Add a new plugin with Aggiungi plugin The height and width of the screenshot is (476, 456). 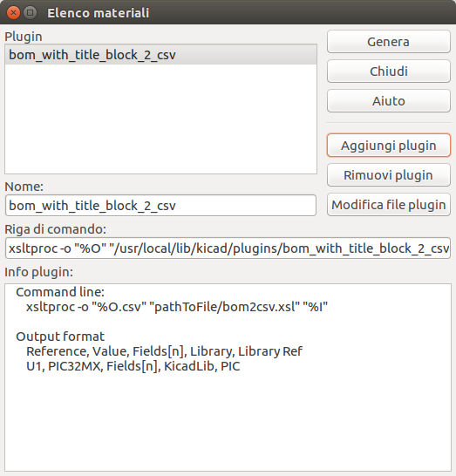pyautogui.click(x=388, y=145)
